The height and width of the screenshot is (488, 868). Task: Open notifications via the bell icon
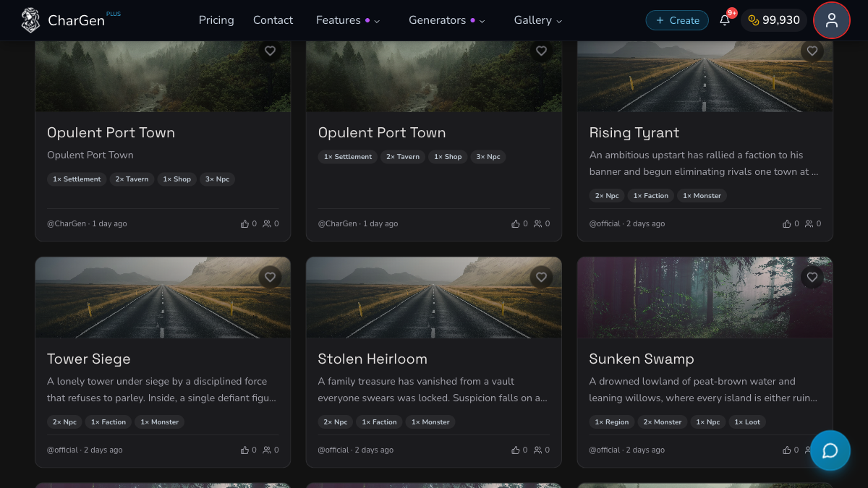724,20
